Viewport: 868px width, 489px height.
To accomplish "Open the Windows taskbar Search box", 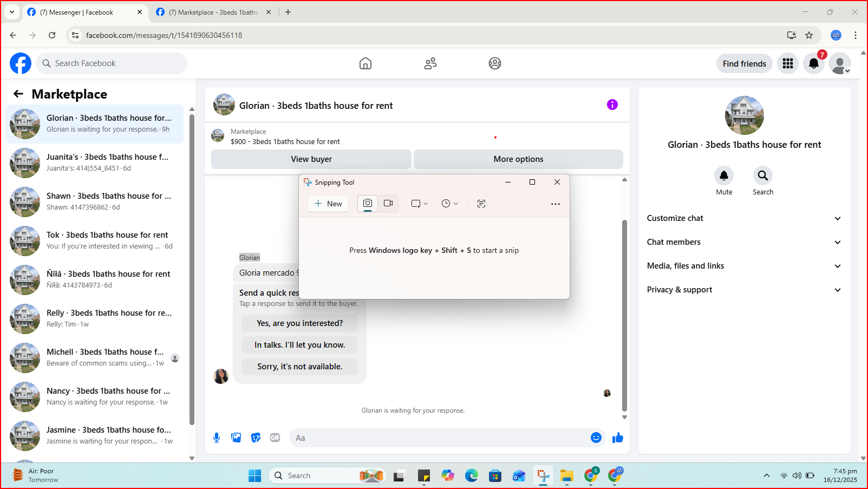I will (327, 475).
